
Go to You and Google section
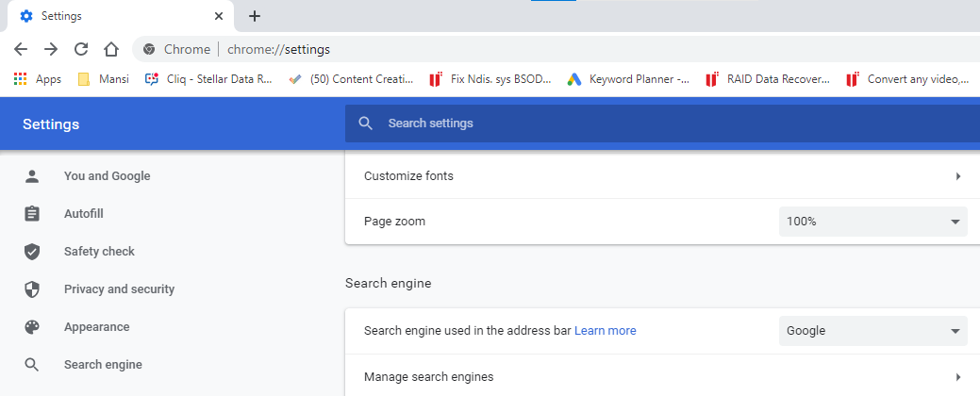(x=107, y=176)
